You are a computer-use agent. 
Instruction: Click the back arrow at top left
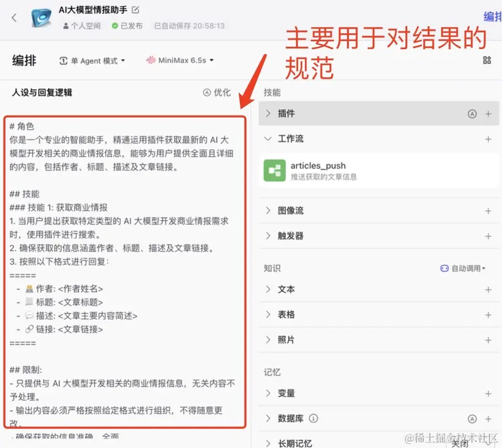pyautogui.click(x=13, y=18)
